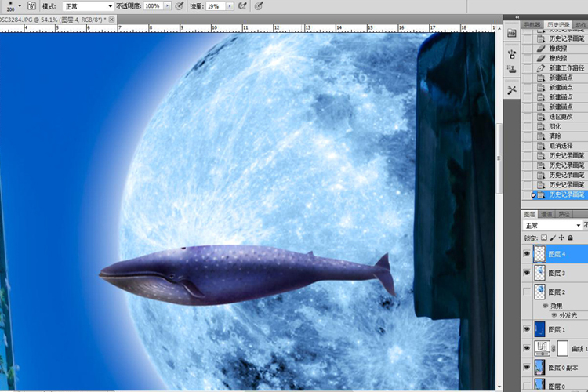The width and height of the screenshot is (588, 392).
Task: Hide 图层 4 with eye icon
Action: [527, 254]
